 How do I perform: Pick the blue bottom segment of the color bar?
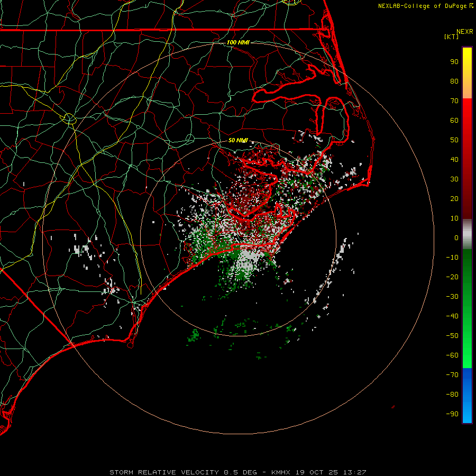pyautogui.click(x=467, y=396)
